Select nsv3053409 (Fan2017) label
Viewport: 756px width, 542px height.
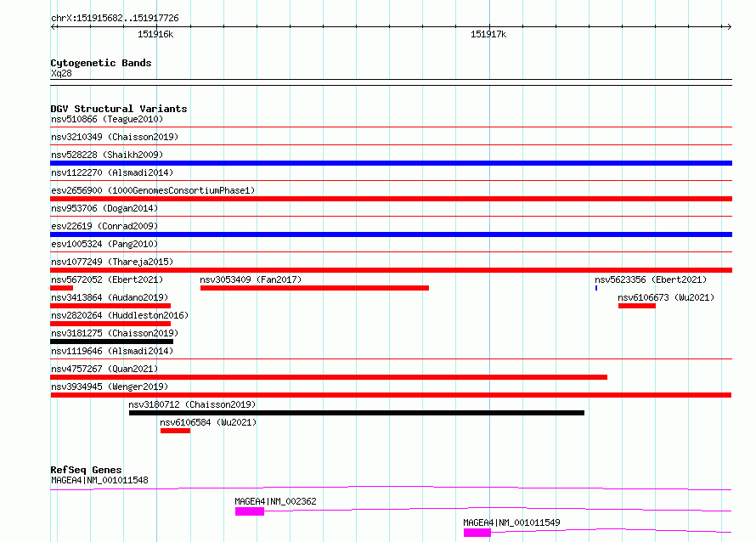tap(251, 279)
